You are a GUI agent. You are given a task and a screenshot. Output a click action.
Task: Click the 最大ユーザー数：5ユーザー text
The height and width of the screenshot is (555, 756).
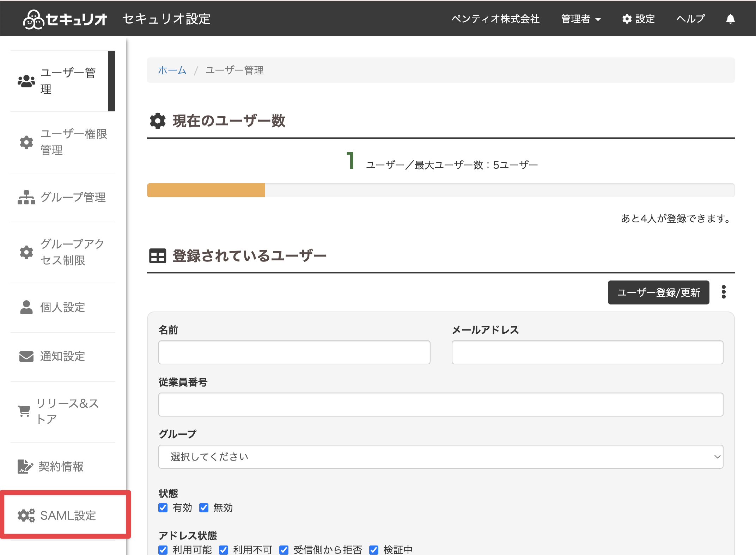[x=476, y=165]
